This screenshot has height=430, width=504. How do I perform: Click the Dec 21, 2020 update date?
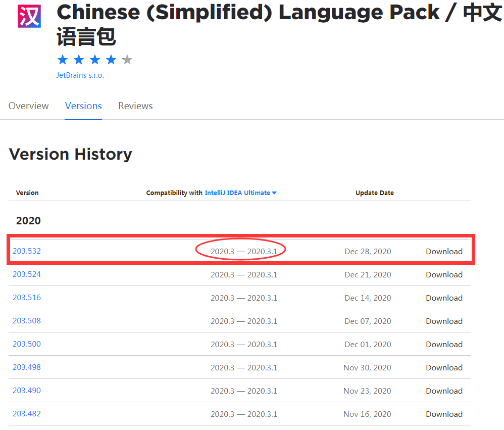[368, 275]
